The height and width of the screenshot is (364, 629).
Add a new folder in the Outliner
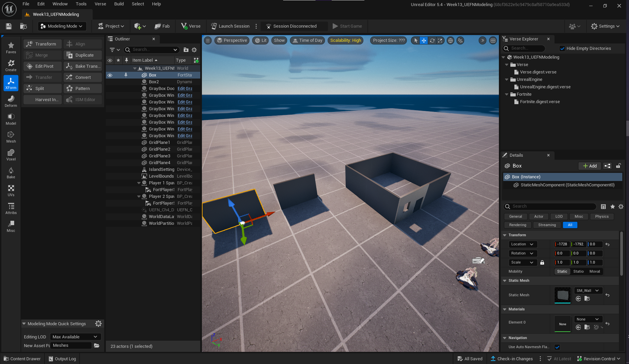[x=186, y=50]
